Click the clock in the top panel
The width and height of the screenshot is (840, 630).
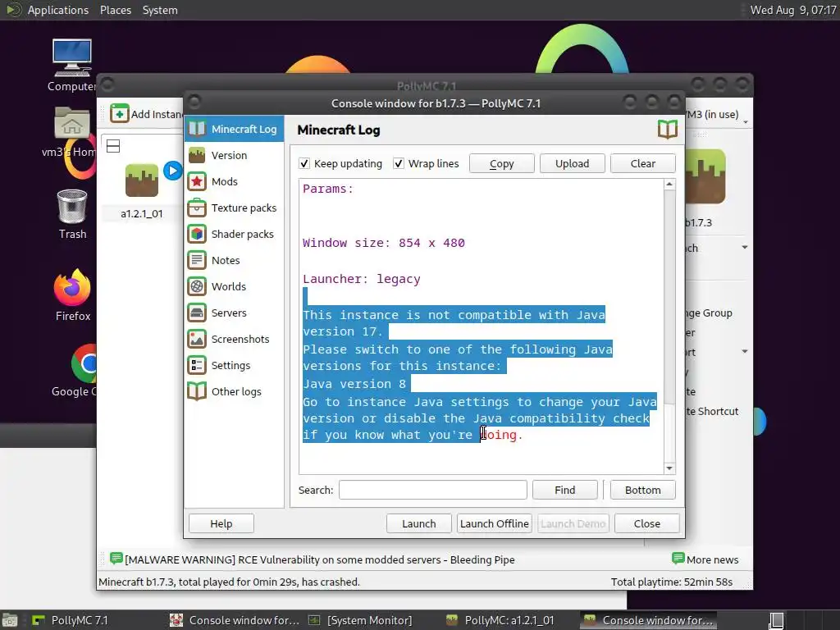click(x=793, y=10)
